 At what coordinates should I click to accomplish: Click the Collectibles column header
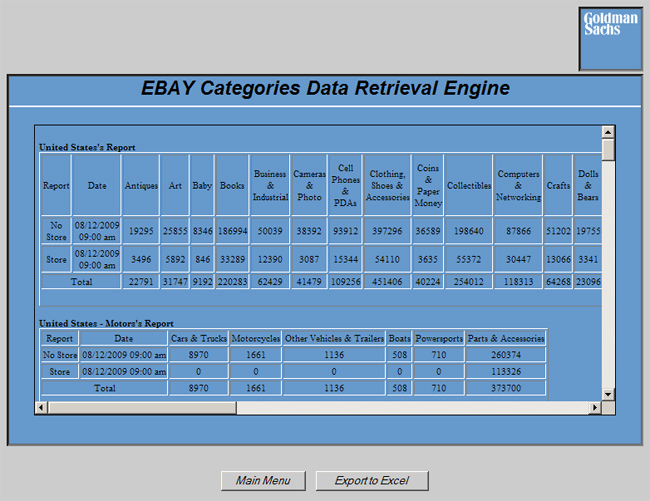pos(469,185)
